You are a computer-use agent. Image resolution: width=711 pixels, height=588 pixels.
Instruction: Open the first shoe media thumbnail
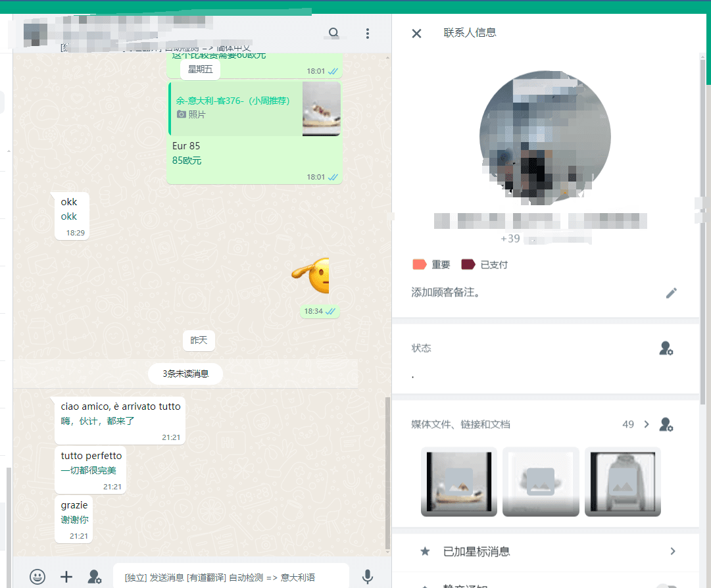[x=458, y=481]
